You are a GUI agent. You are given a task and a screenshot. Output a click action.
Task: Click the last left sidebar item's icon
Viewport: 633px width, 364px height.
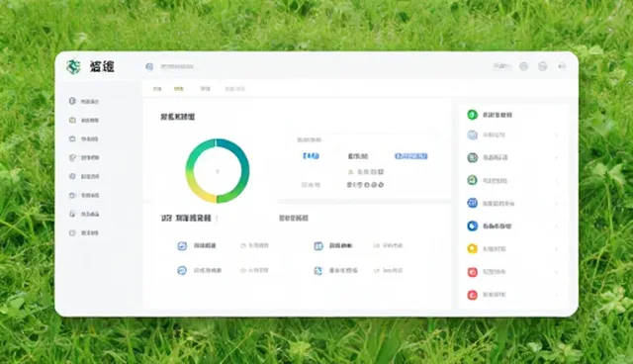click(72, 232)
